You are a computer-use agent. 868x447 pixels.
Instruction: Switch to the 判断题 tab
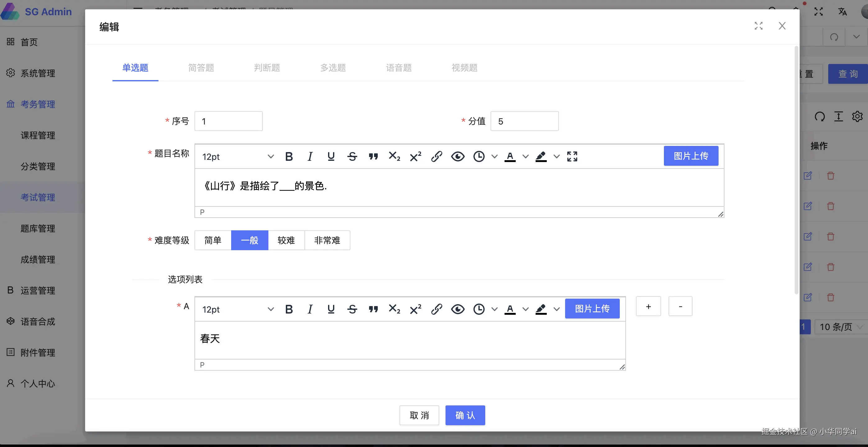click(x=267, y=68)
